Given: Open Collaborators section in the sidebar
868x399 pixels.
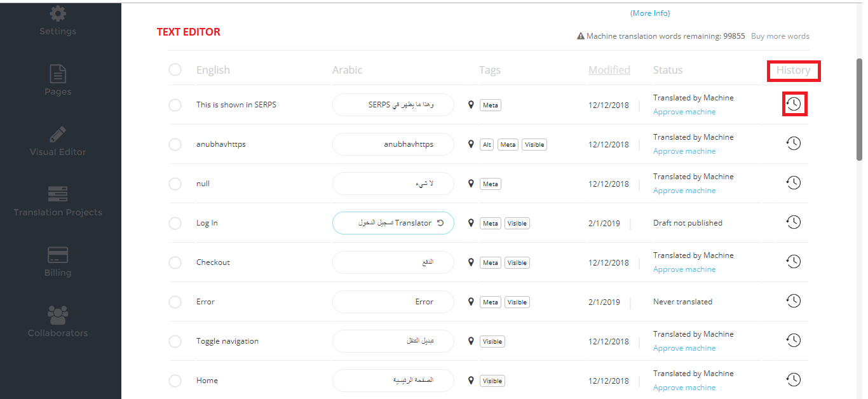Looking at the screenshot, I should click(x=58, y=322).
